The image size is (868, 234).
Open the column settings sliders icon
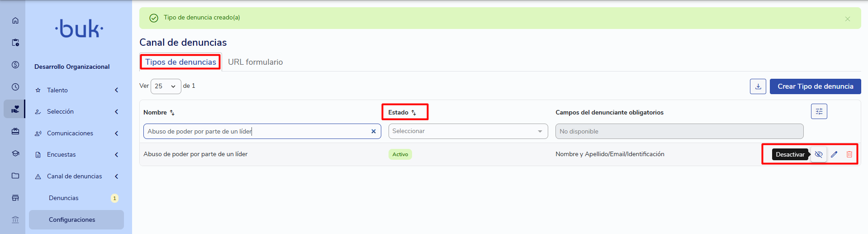(x=819, y=111)
